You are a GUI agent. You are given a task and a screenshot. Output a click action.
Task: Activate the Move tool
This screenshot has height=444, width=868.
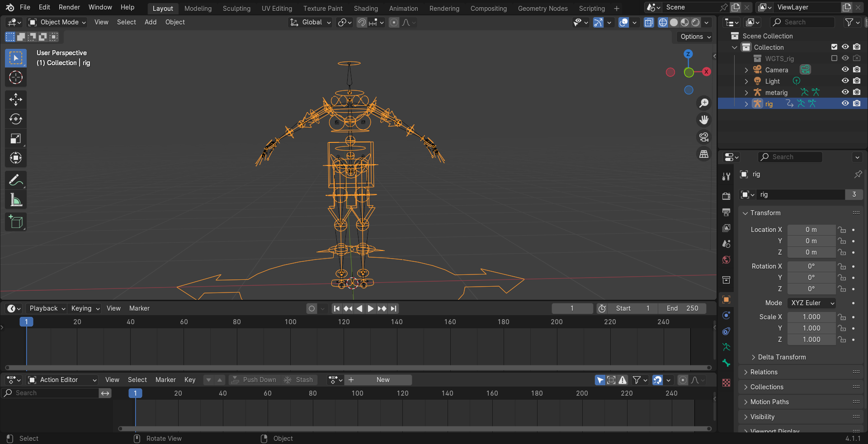[16, 99]
